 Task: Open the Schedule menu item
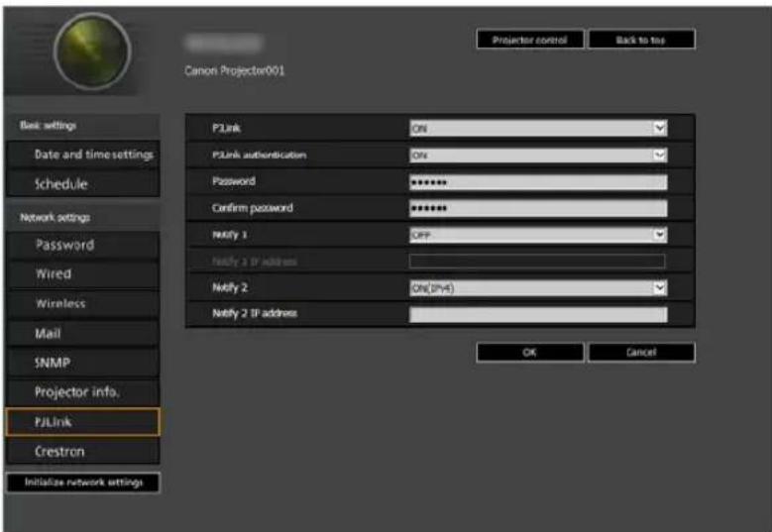coord(83,184)
